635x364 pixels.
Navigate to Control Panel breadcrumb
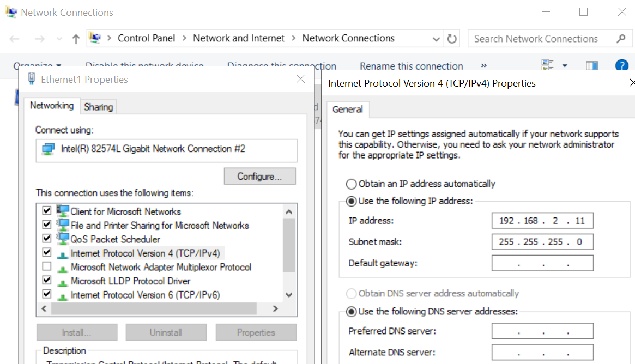pyautogui.click(x=146, y=38)
